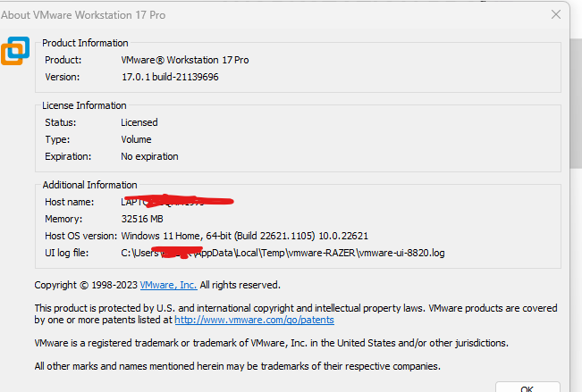The image size is (582, 392).
Task: Click the redacted Host name value
Action: coord(177,201)
